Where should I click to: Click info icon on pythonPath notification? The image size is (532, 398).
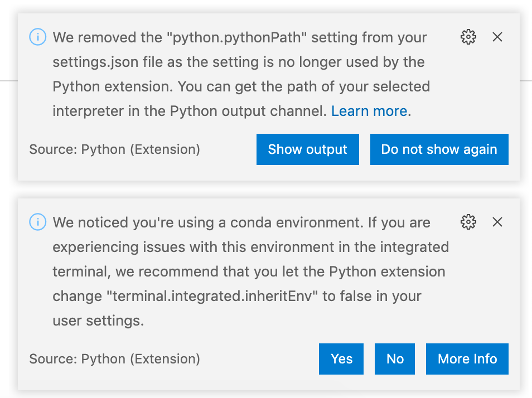[37, 37]
